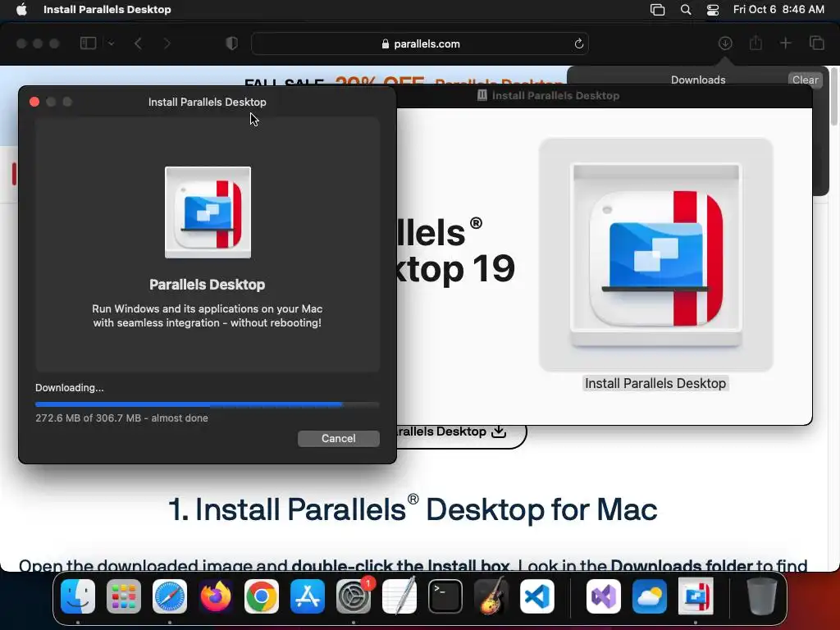Open App Store from the Dock

click(x=308, y=596)
